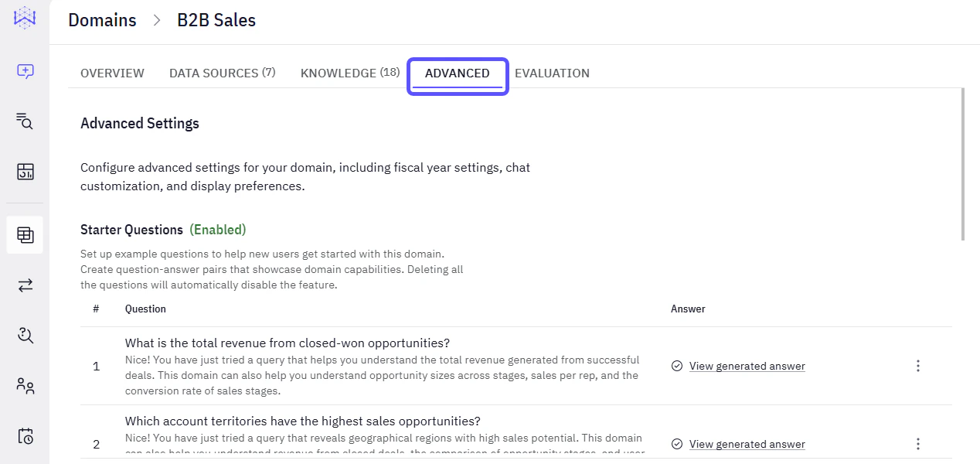
Task: Click the '(Enabled)' status label
Action: click(x=218, y=230)
